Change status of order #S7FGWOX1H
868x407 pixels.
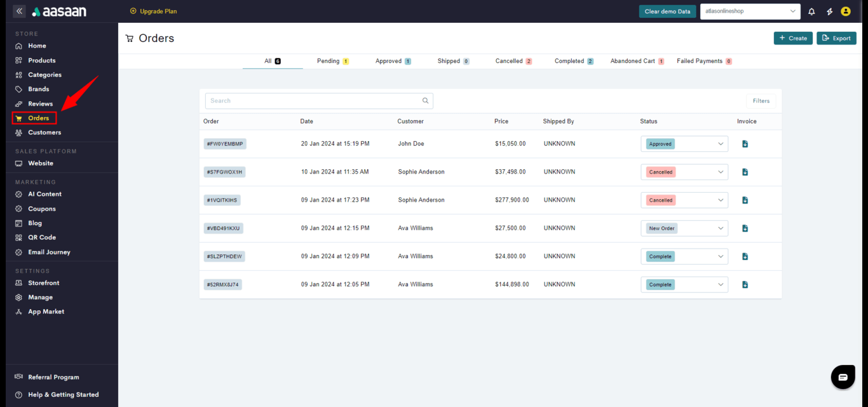[684, 172]
